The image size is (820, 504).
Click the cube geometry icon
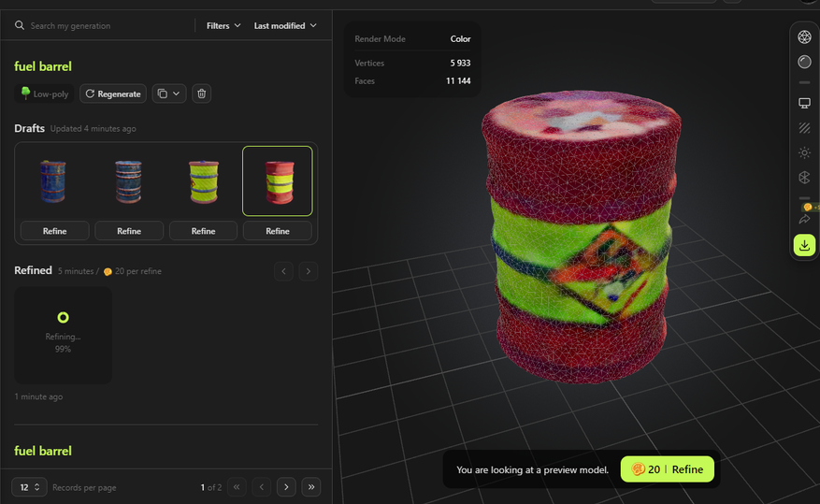point(804,178)
